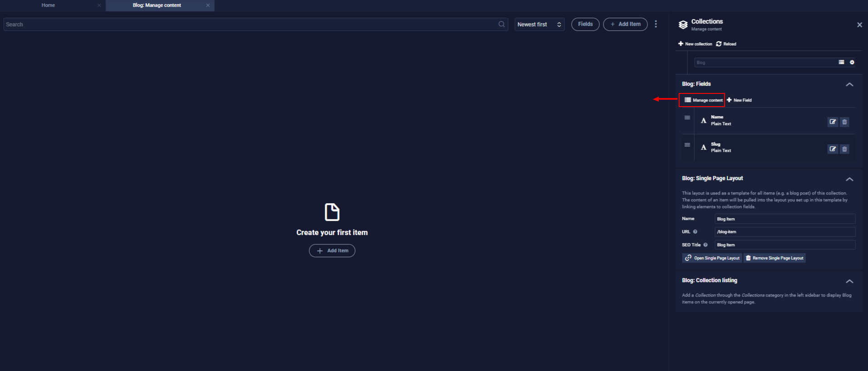Create a New collection
The height and width of the screenshot is (371, 868).
point(695,44)
